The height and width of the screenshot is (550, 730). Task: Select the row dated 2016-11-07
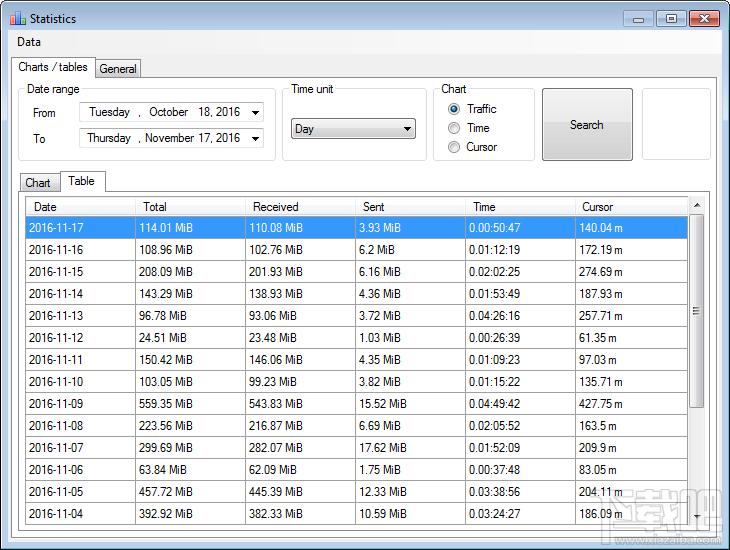tap(357, 448)
